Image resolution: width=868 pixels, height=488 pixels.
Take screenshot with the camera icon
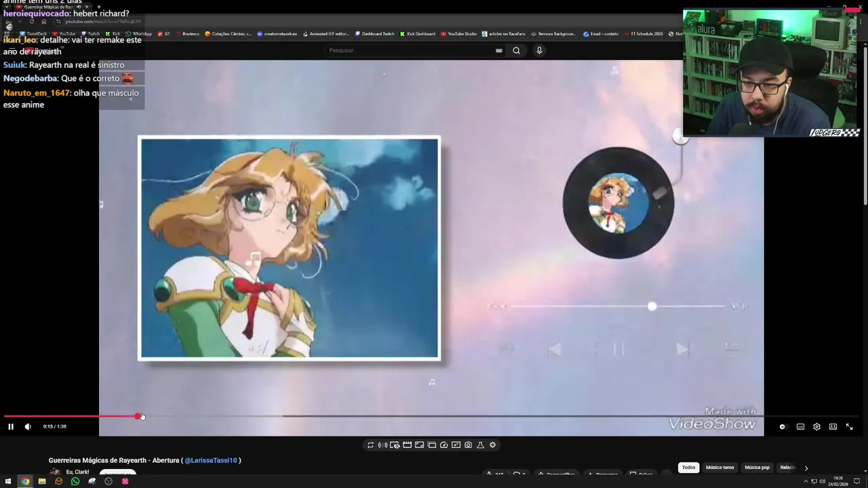click(468, 445)
